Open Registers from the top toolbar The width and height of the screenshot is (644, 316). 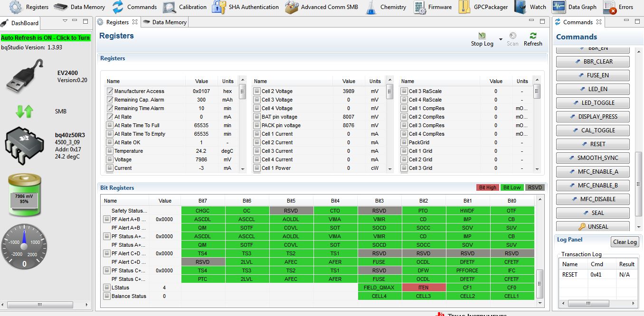(x=29, y=7)
